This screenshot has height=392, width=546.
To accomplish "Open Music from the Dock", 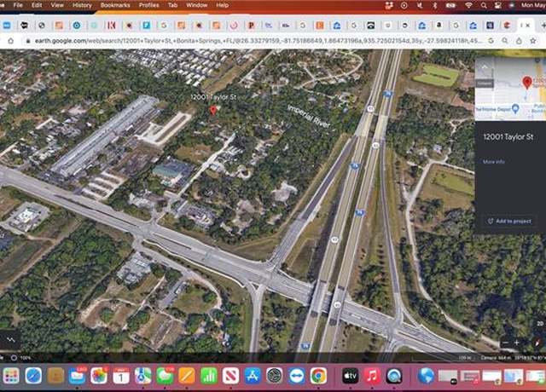I will (372, 377).
